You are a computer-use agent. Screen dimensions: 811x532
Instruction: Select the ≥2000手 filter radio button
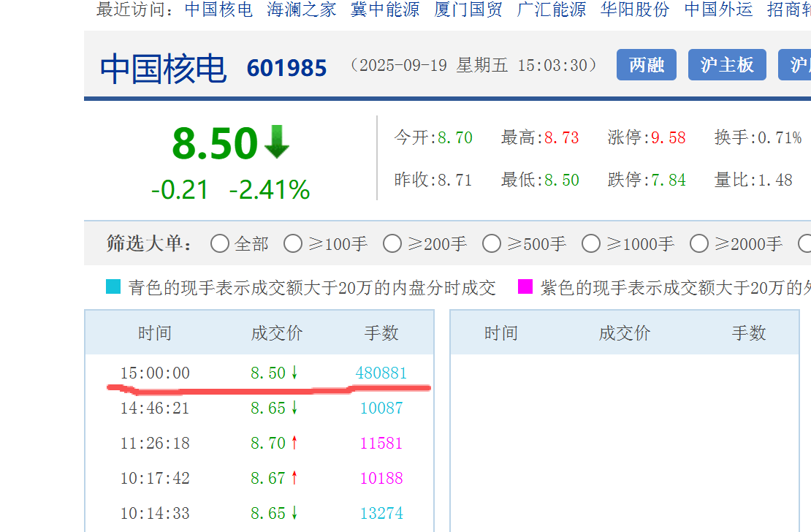point(698,243)
